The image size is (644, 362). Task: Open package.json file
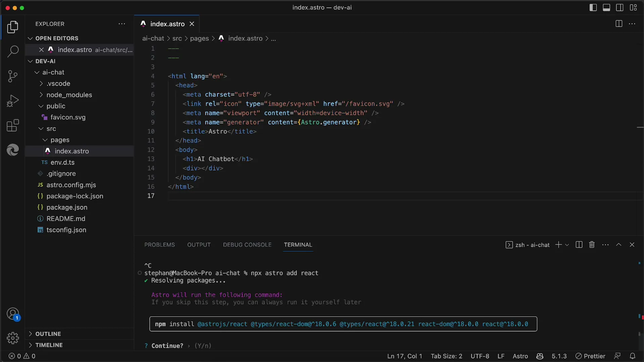pos(80,208)
